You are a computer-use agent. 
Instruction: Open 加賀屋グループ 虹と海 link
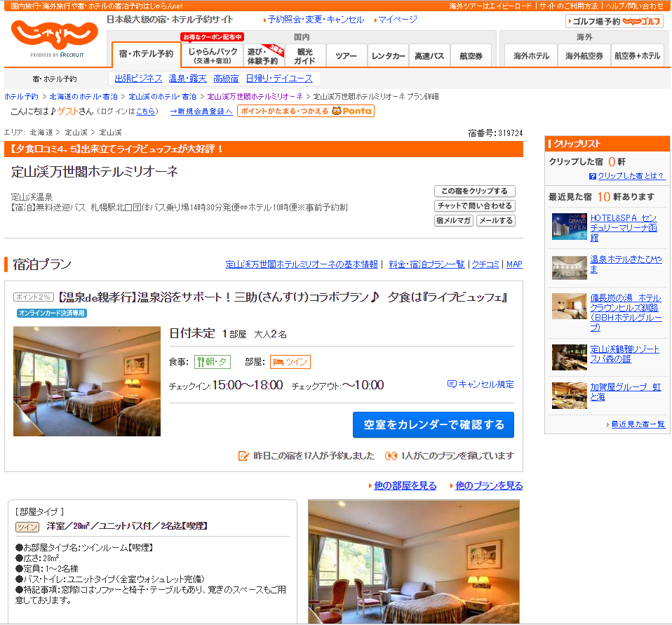click(626, 392)
